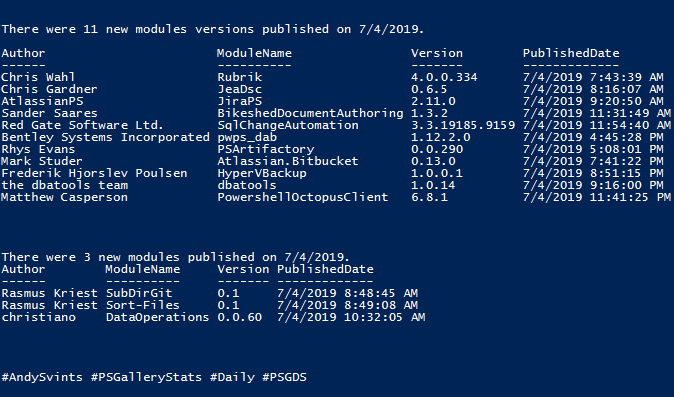Click dbatools in the ModuleName column
This screenshot has height=397, width=674.
tap(247, 186)
